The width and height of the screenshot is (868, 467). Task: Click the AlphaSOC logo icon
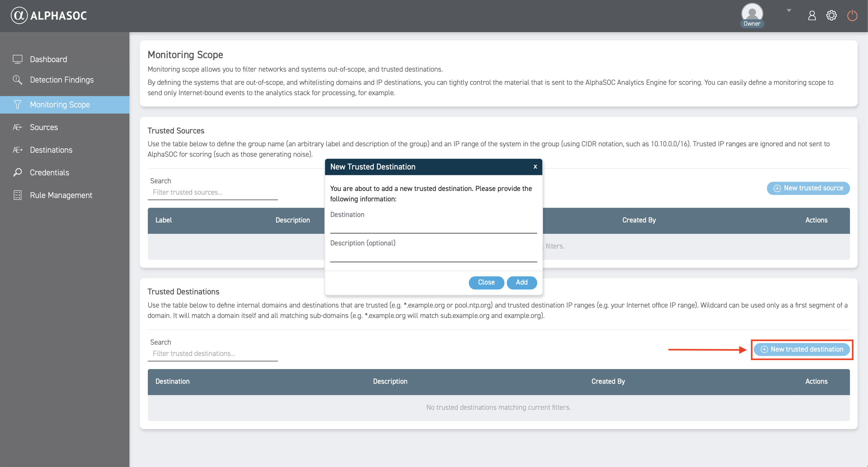19,16
